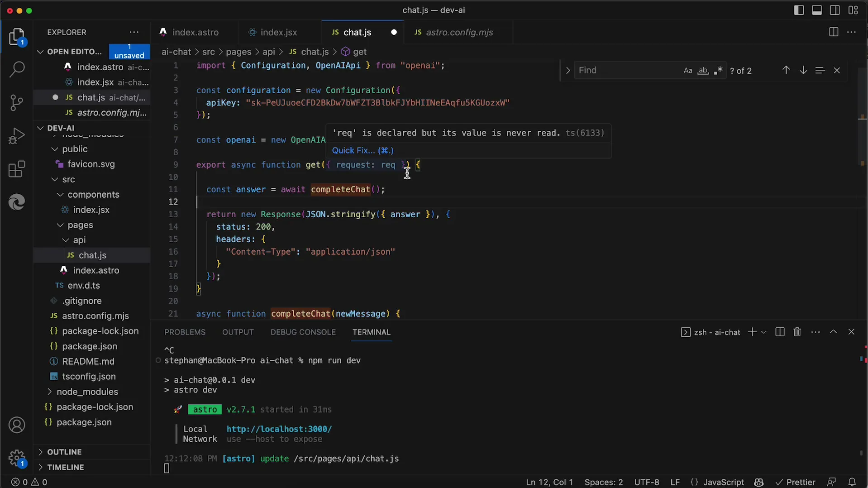Open the notifications bell in the status bar
Viewport: 868px width, 488px height.
(x=852, y=482)
